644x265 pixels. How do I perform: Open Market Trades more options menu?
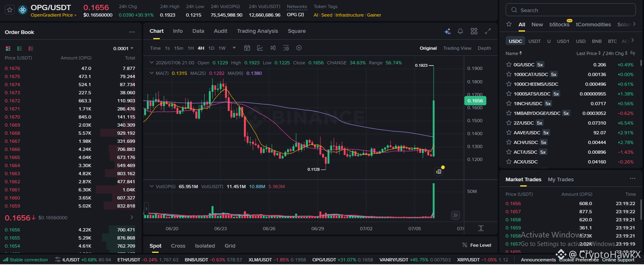coord(633,179)
